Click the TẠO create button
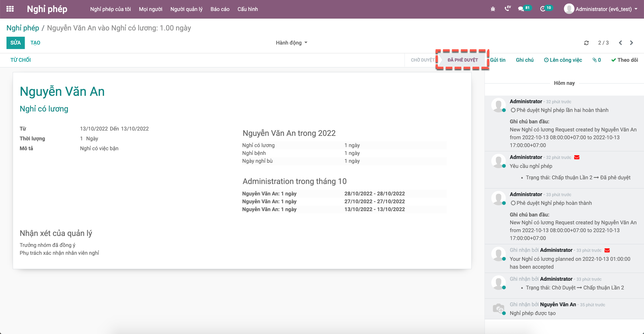 coord(35,43)
